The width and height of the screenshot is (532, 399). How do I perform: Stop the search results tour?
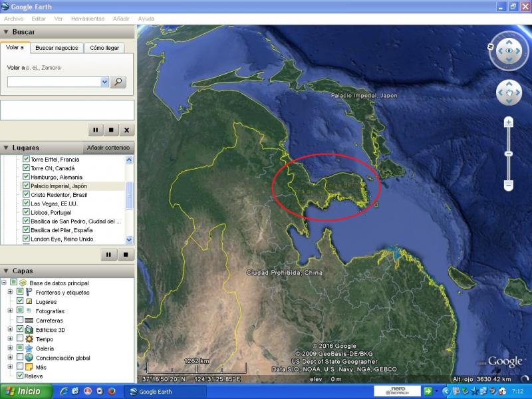[x=111, y=130]
